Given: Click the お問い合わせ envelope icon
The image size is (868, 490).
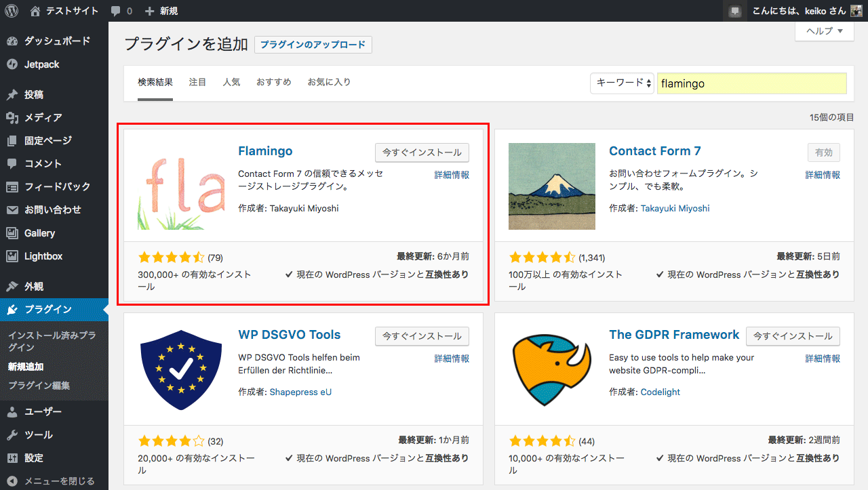Looking at the screenshot, I should click(x=12, y=210).
